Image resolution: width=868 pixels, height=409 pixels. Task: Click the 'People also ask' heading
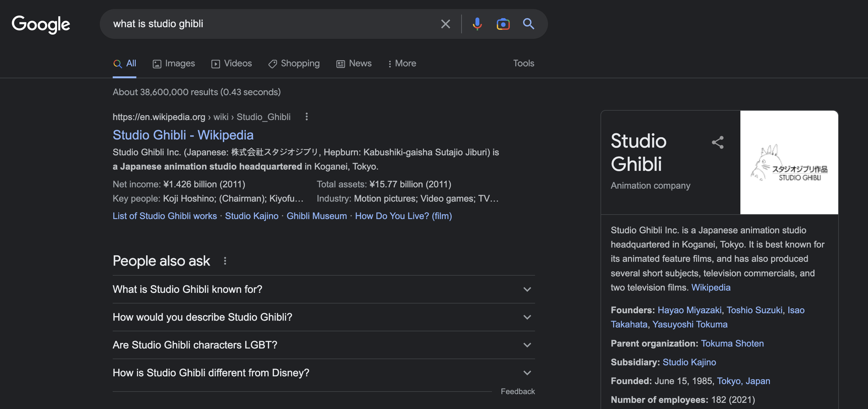[161, 261]
